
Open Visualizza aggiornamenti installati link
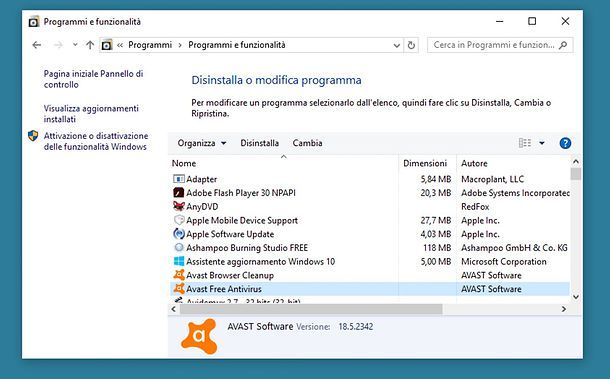click(x=91, y=114)
